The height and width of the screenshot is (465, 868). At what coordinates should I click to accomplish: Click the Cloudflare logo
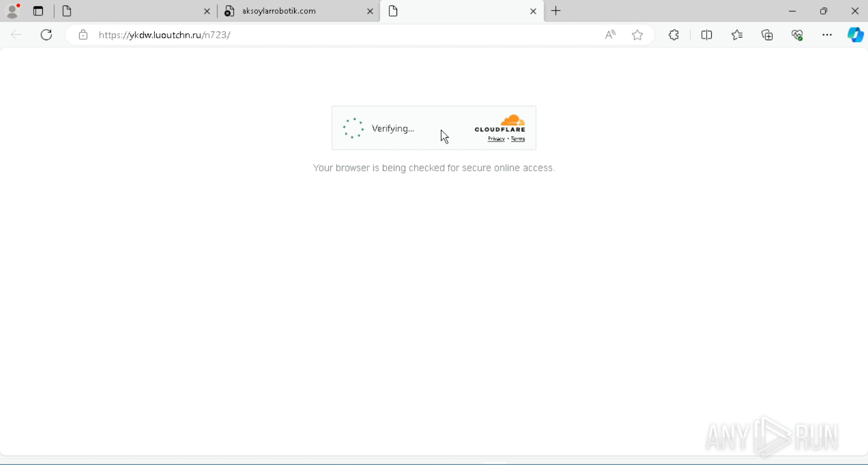(x=500, y=123)
